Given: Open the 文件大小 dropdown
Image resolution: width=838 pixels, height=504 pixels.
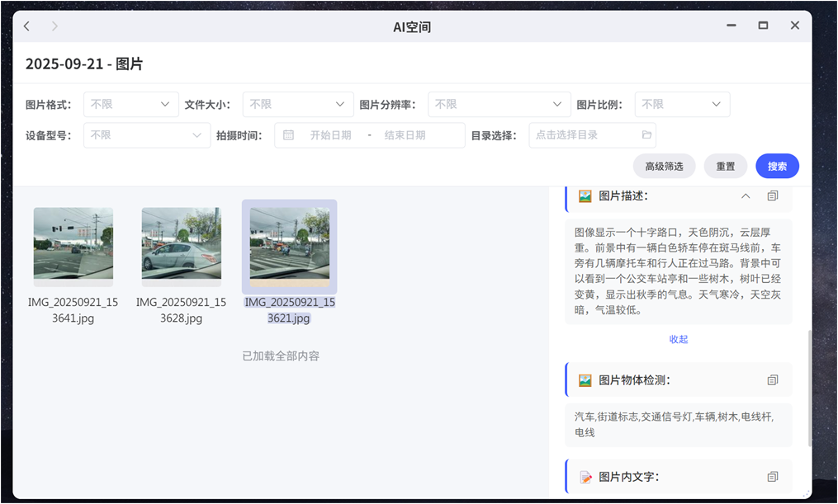Looking at the screenshot, I should click(x=298, y=104).
